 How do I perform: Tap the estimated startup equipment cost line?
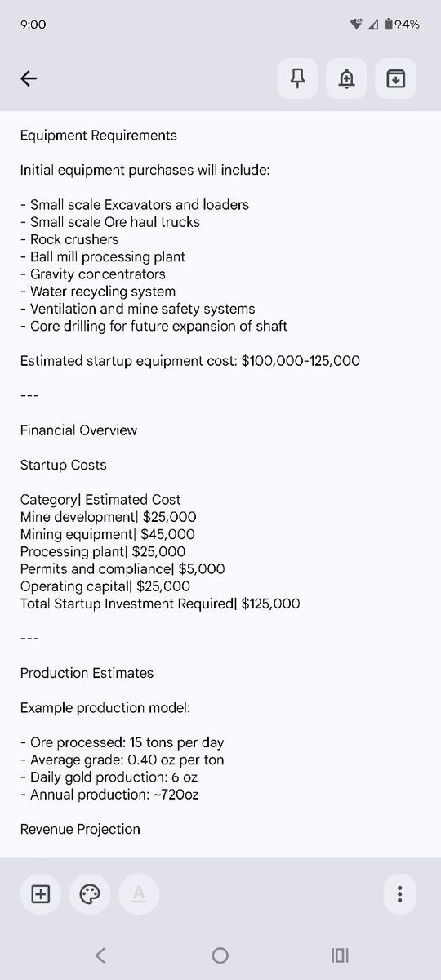(x=189, y=361)
